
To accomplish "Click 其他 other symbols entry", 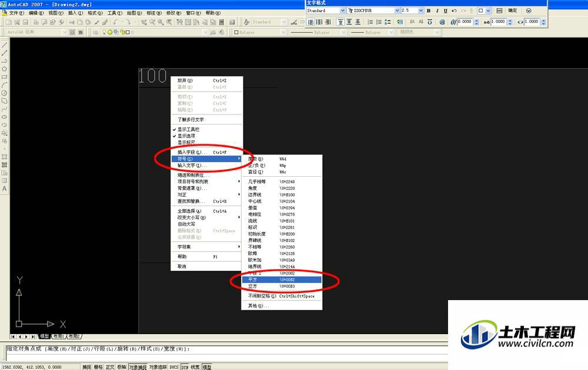I will pyautogui.click(x=282, y=306).
